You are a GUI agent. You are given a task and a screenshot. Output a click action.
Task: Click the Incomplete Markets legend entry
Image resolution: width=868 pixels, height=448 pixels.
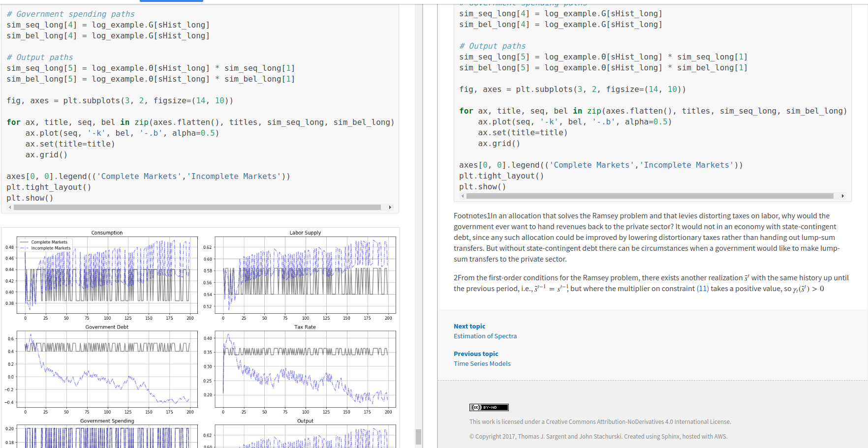coord(46,248)
